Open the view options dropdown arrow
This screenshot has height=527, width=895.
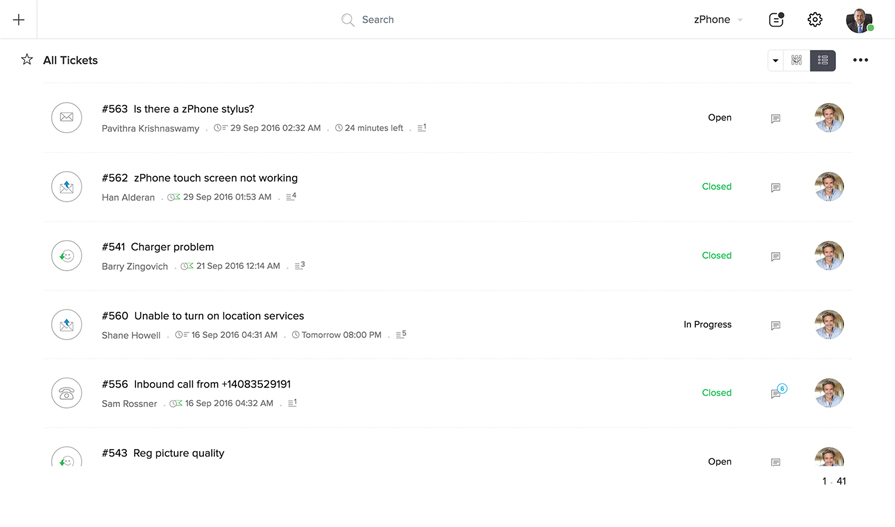[775, 60]
